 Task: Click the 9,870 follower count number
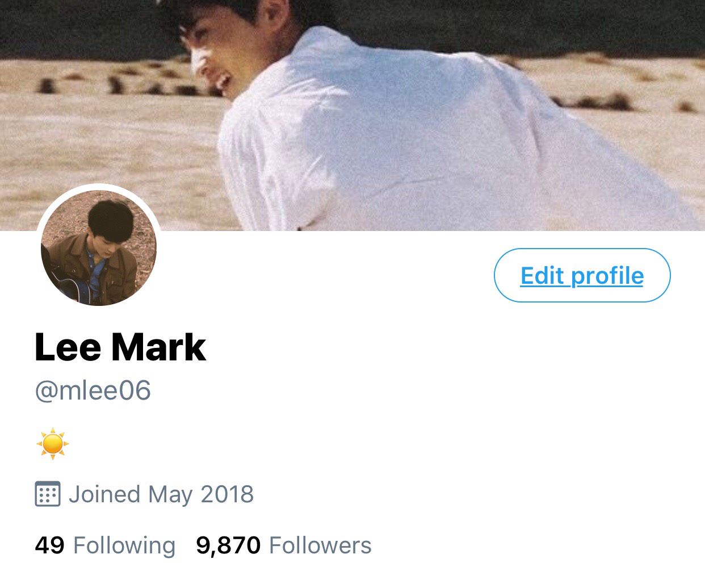click(228, 546)
